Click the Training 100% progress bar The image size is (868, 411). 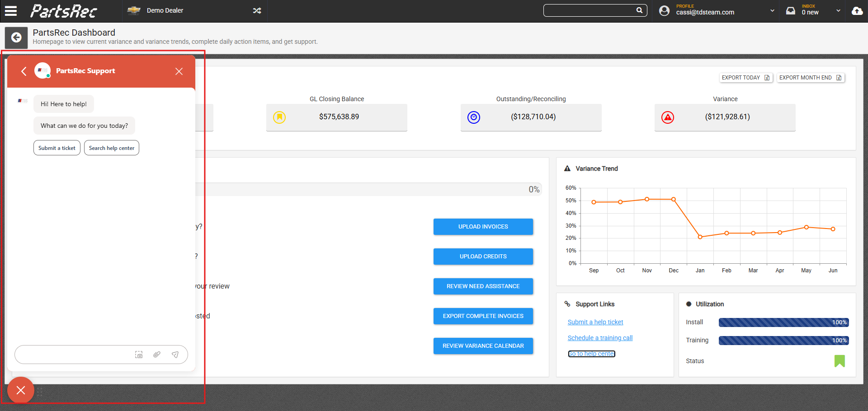pyautogui.click(x=784, y=340)
